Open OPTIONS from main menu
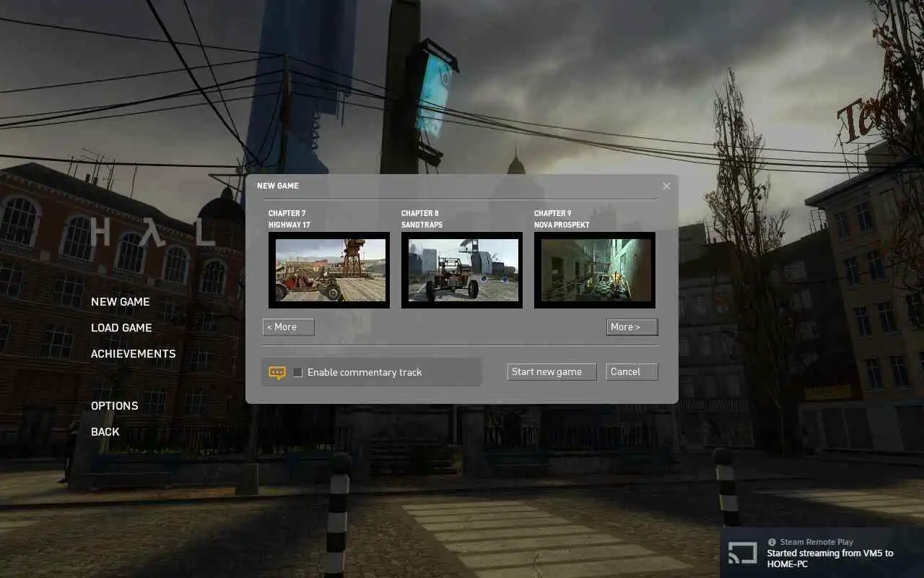The image size is (924, 578). click(x=115, y=406)
